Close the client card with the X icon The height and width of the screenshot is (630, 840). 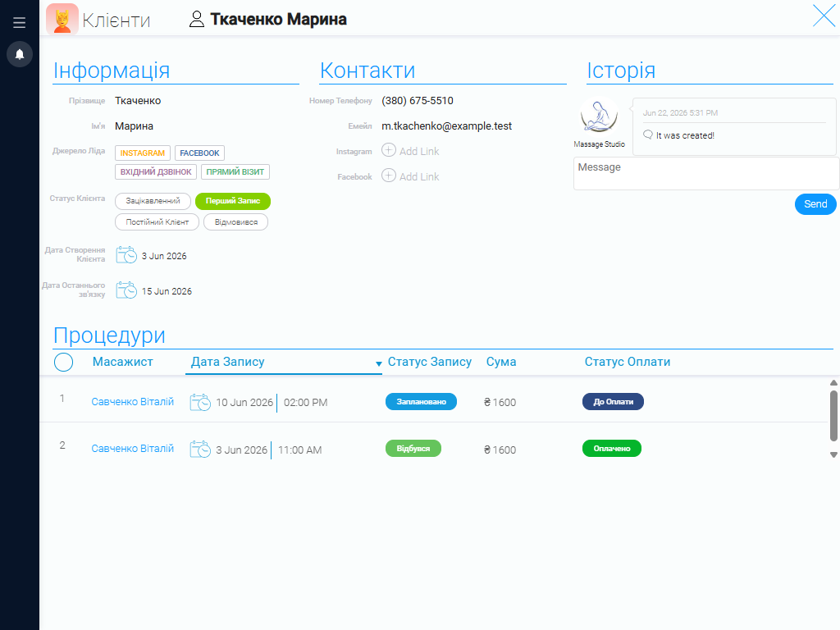[824, 16]
